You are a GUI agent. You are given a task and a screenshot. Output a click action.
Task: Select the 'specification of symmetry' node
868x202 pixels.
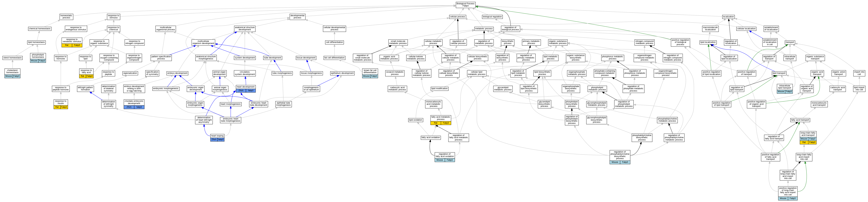tap(152, 73)
